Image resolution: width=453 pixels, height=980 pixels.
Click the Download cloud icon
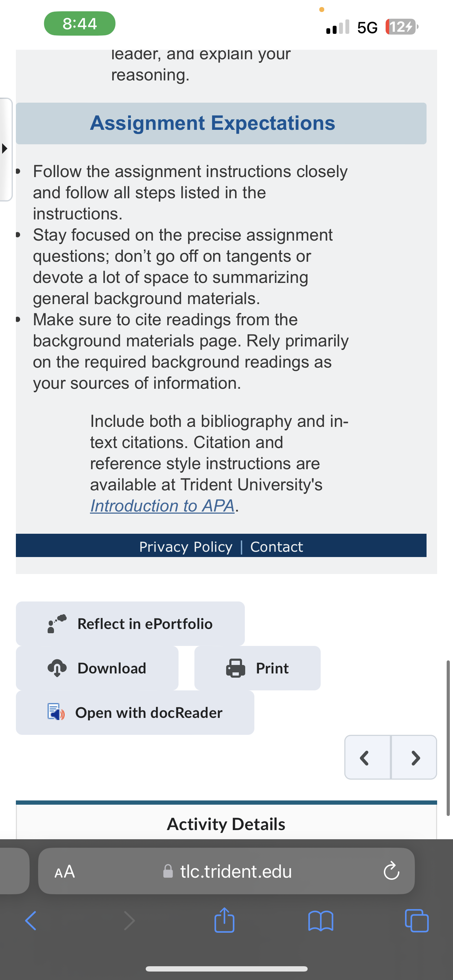[57, 668]
